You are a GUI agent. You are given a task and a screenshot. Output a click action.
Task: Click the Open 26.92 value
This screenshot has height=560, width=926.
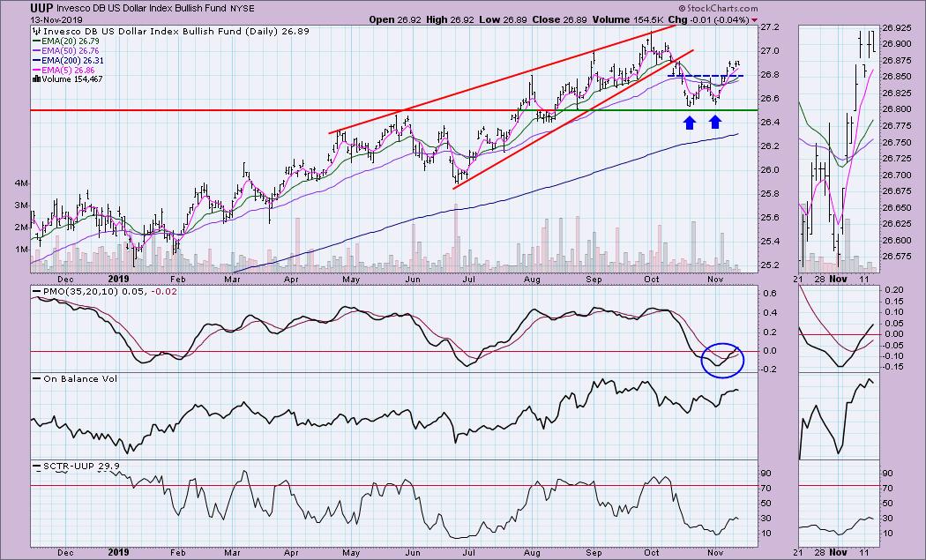tap(393, 20)
